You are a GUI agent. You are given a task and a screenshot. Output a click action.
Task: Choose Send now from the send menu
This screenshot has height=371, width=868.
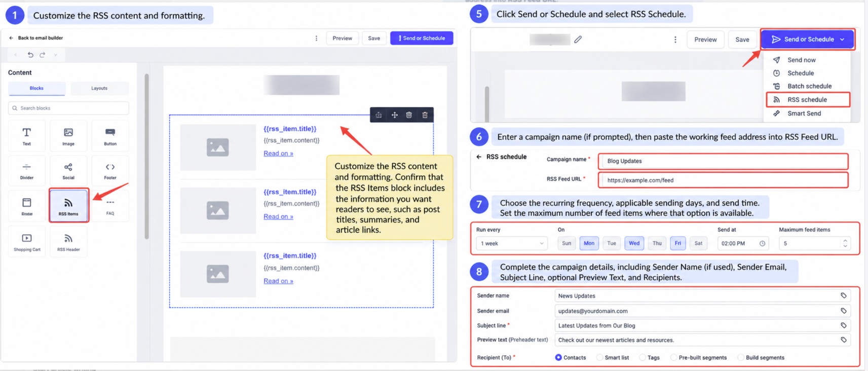802,60
